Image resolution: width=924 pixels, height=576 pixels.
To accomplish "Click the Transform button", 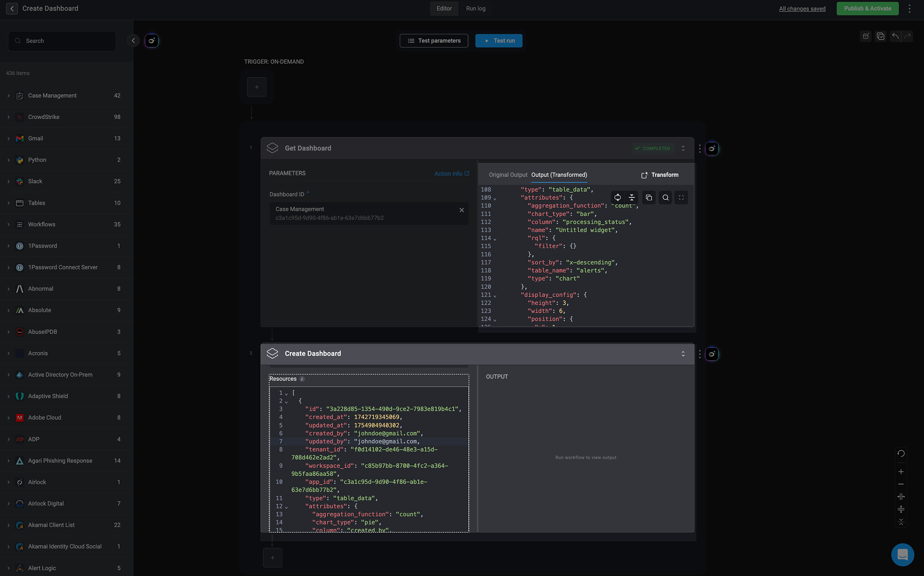I will coord(660,175).
